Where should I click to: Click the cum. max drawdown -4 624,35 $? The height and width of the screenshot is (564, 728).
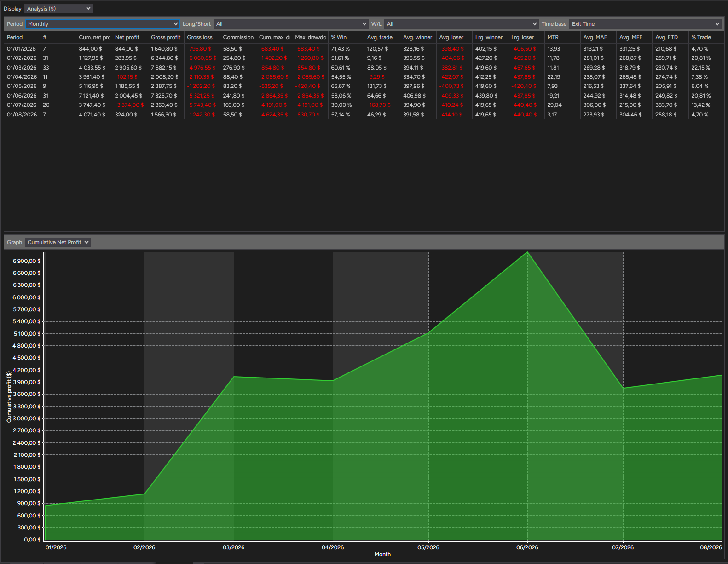point(273,115)
